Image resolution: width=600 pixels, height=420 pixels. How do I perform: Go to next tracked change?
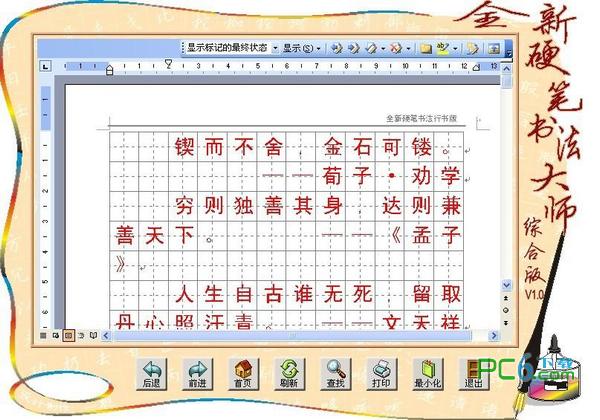(354, 48)
